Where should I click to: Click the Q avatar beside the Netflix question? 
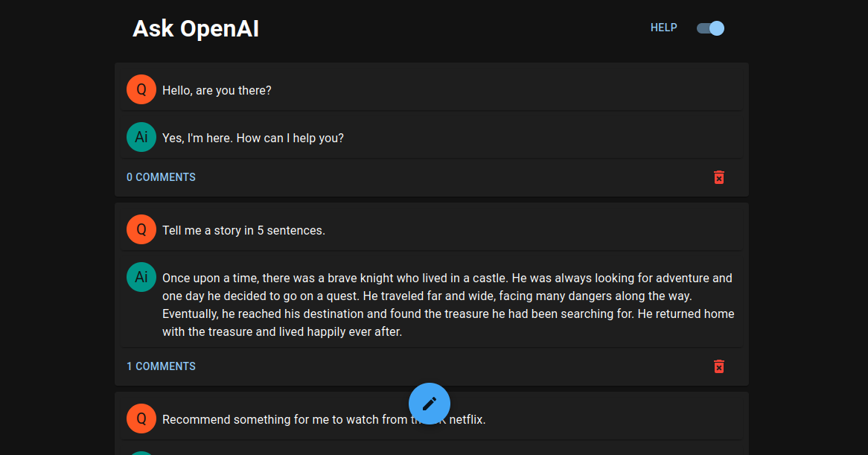[x=141, y=419]
